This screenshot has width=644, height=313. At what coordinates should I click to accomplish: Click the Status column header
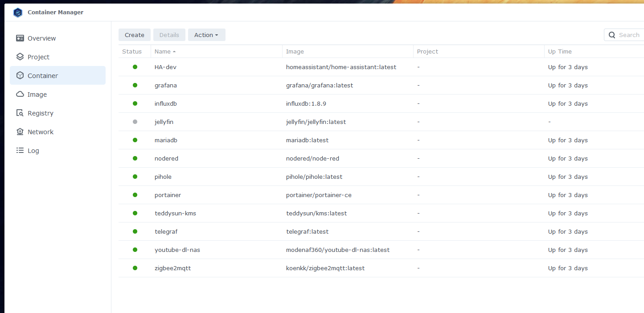(135, 51)
